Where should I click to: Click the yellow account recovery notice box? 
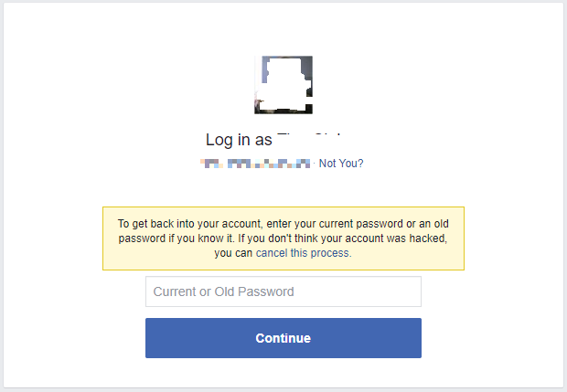(x=283, y=238)
